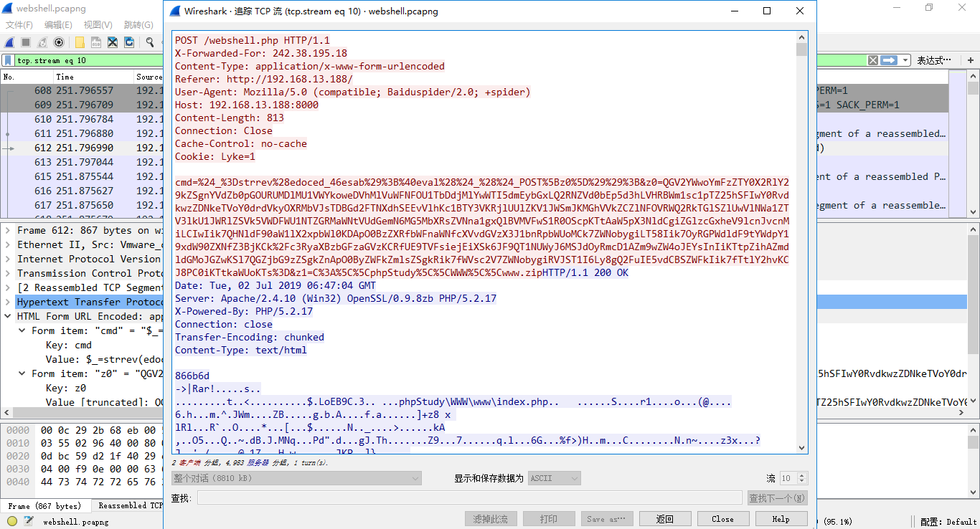Viewport: 980px width, 529px height.
Task: Click the 表达式 expression button
Action: [x=934, y=60]
